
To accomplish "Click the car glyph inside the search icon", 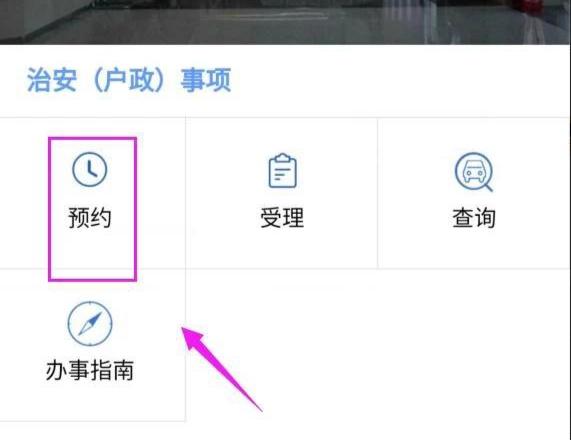I will [474, 170].
